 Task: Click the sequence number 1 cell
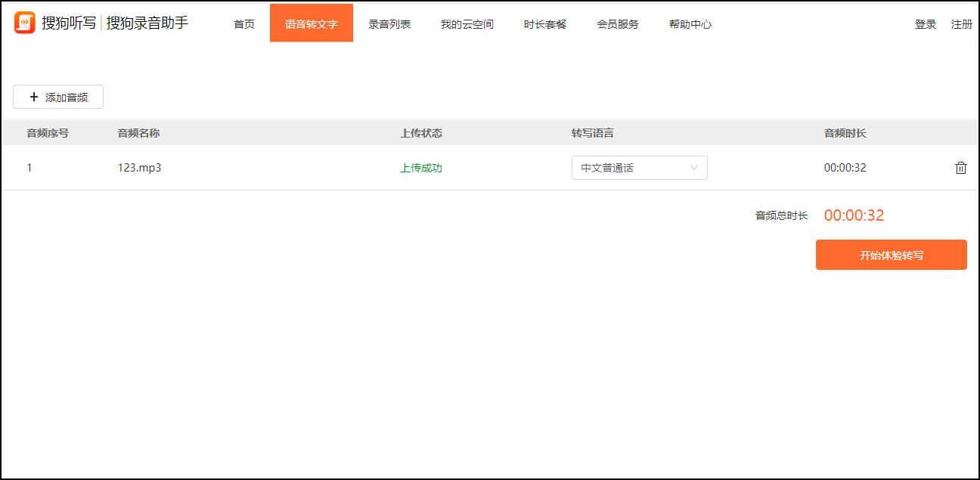[x=29, y=168]
